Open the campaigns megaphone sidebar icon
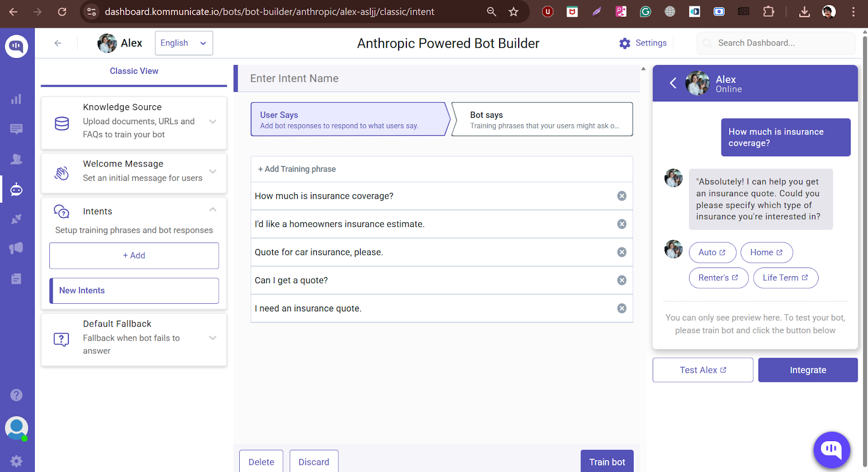This screenshot has height=472, width=868. tap(16, 248)
